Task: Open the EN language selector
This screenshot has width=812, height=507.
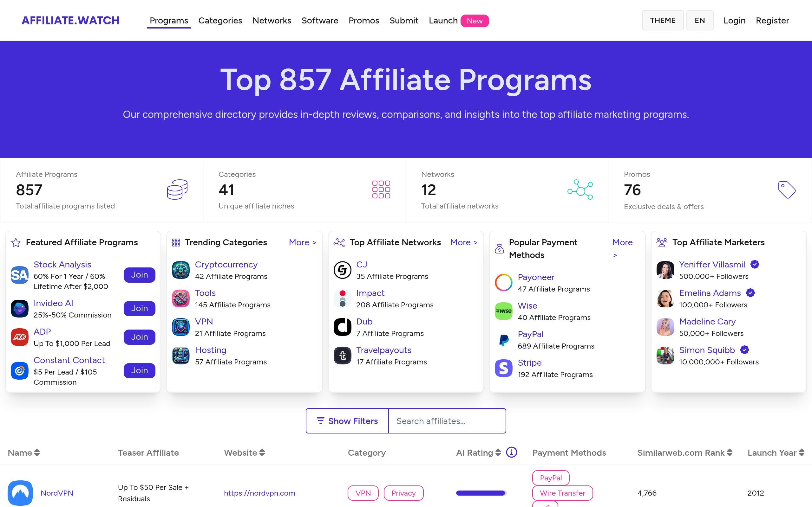Action: tap(700, 21)
